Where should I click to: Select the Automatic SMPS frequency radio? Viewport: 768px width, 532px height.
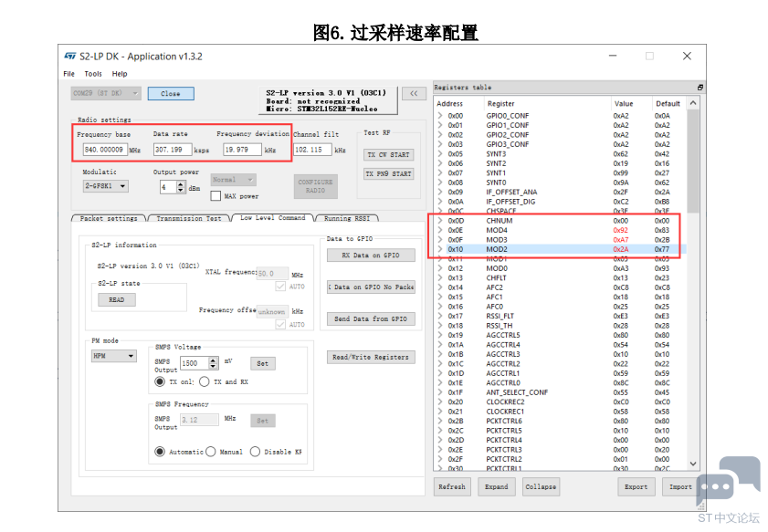[x=160, y=452]
